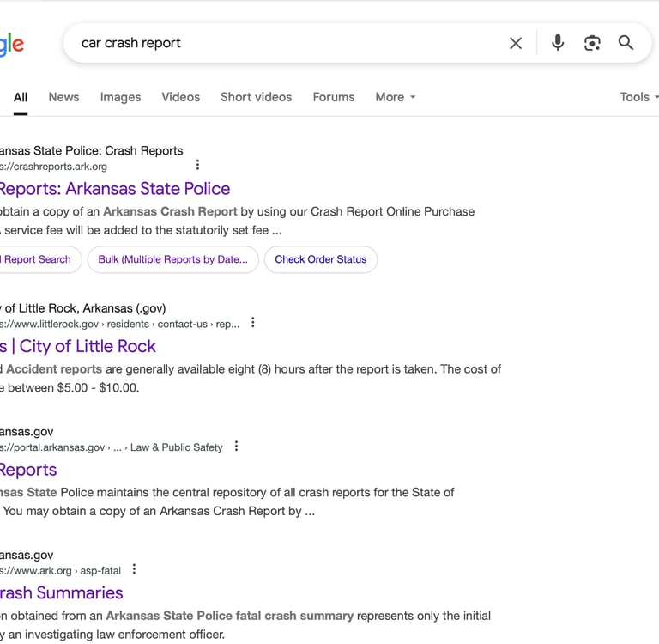Switch to the Videos tab
The height and width of the screenshot is (644, 659).
coord(181,97)
